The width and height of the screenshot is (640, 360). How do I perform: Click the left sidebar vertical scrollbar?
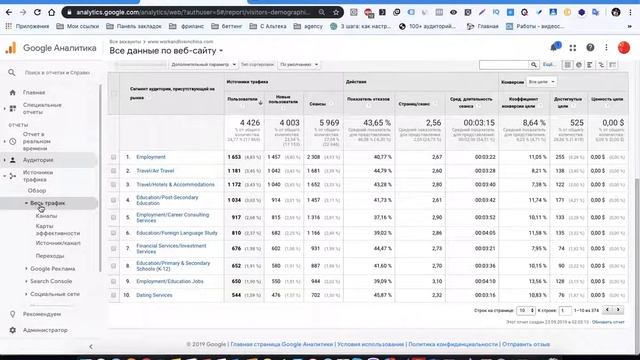(100, 178)
